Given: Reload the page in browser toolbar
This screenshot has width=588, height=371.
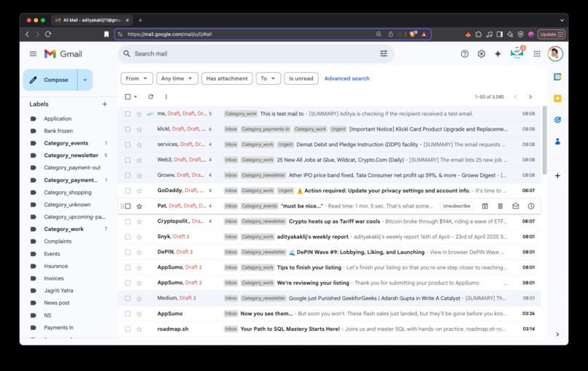Looking at the screenshot, I should tap(48, 34).
